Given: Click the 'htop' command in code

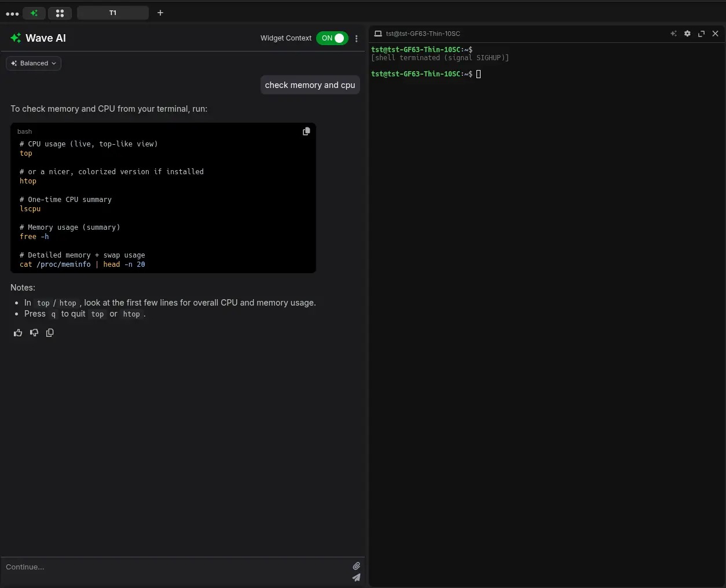Looking at the screenshot, I should click(x=28, y=181).
